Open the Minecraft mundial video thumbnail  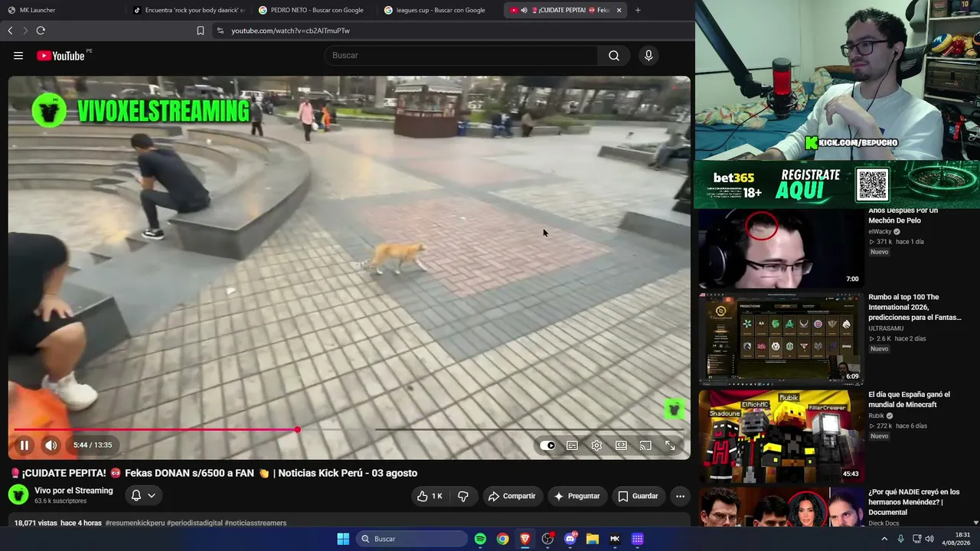(780, 436)
